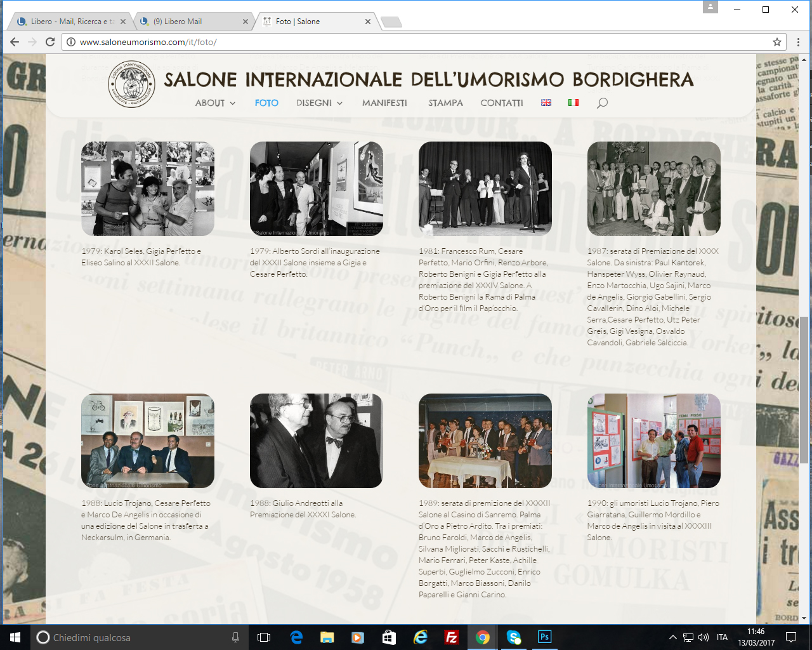Click the Salone Internazionale round logo
Image resolution: width=812 pixels, height=650 pixels.
pos(131,85)
